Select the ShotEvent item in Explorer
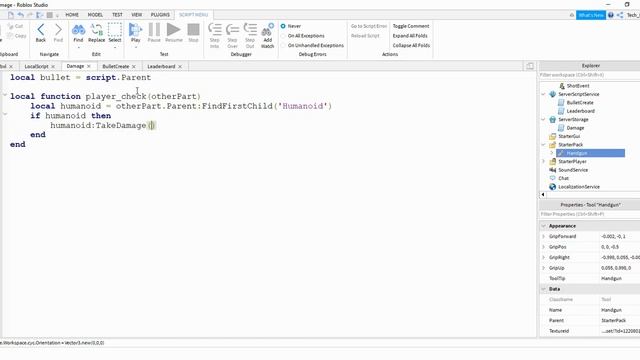The width and height of the screenshot is (640, 360). click(578, 86)
